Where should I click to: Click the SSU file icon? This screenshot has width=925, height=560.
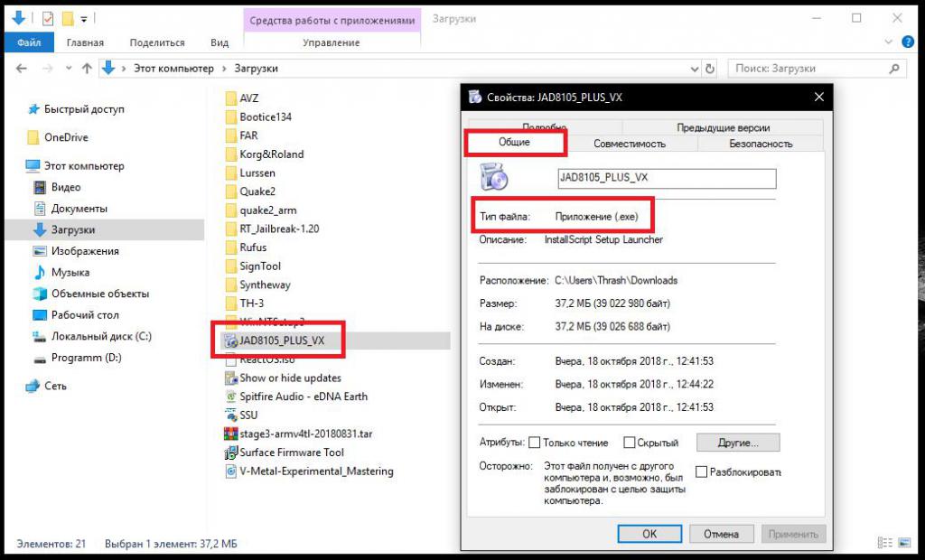pos(230,415)
